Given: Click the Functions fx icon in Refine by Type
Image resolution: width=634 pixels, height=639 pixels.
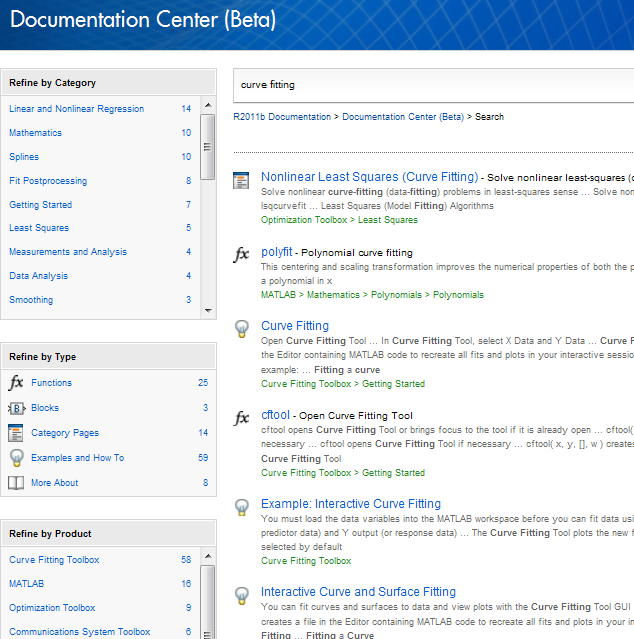Looking at the screenshot, I should 16,383.
